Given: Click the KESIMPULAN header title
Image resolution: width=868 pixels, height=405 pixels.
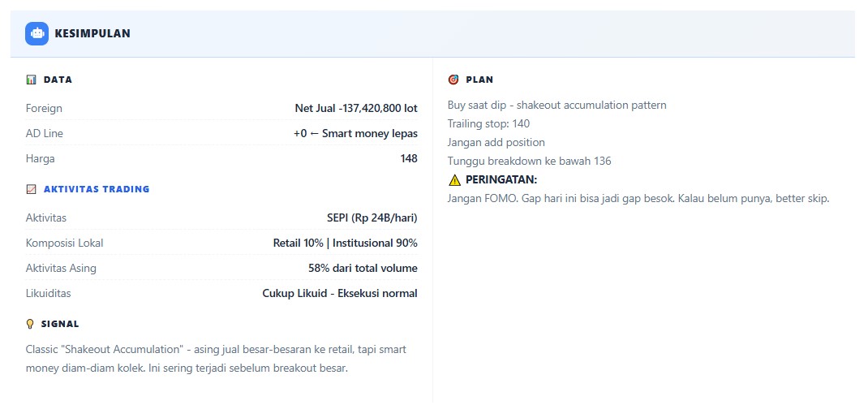Looking at the screenshot, I should click(x=92, y=33).
